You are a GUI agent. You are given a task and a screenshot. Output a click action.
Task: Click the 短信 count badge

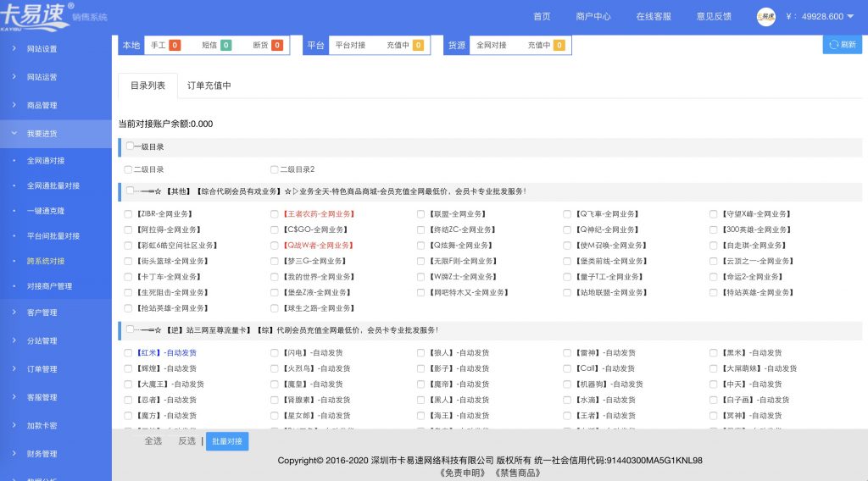(225, 46)
